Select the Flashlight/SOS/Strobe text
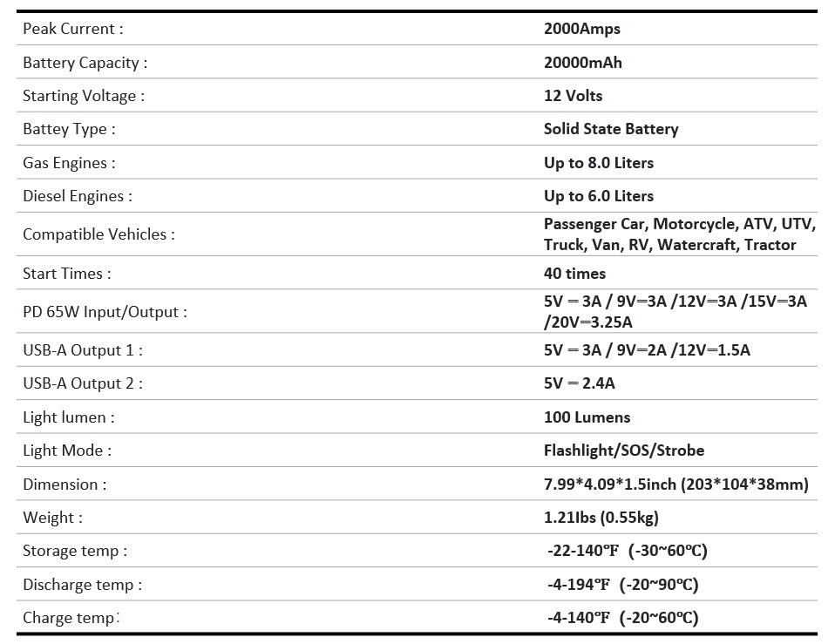This screenshot has height=644, width=835. (x=624, y=451)
